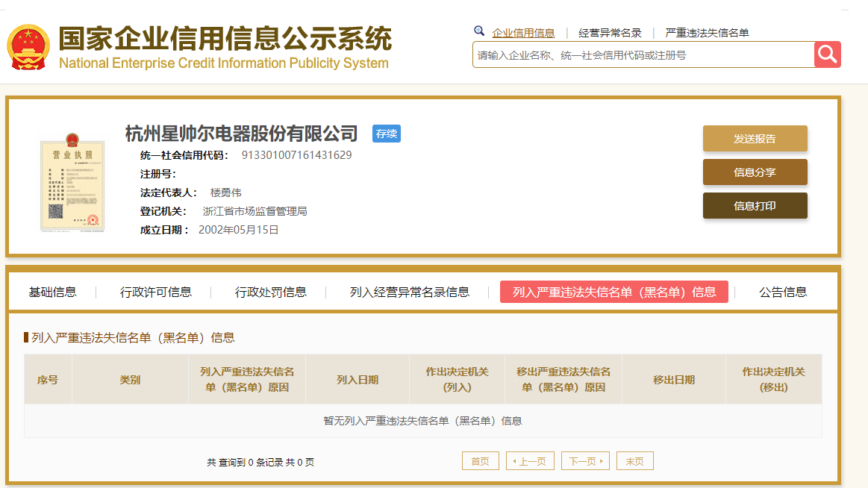This screenshot has height=488, width=868.
Task: Click the 移出日期 column header
Action: (674, 380)
